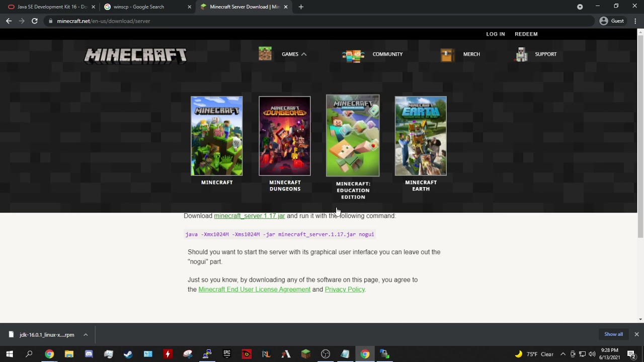The image size is (644, 362).
Task: Select the Minecraft Server Download tab
Action: [245, 7]
